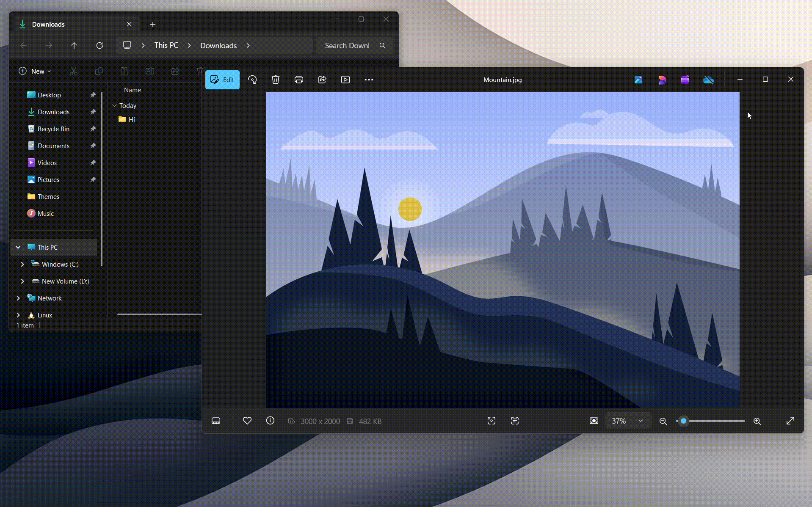Click the Search Downloads field
The height and width of the screenshot is (507, 812).
(355, 45)
